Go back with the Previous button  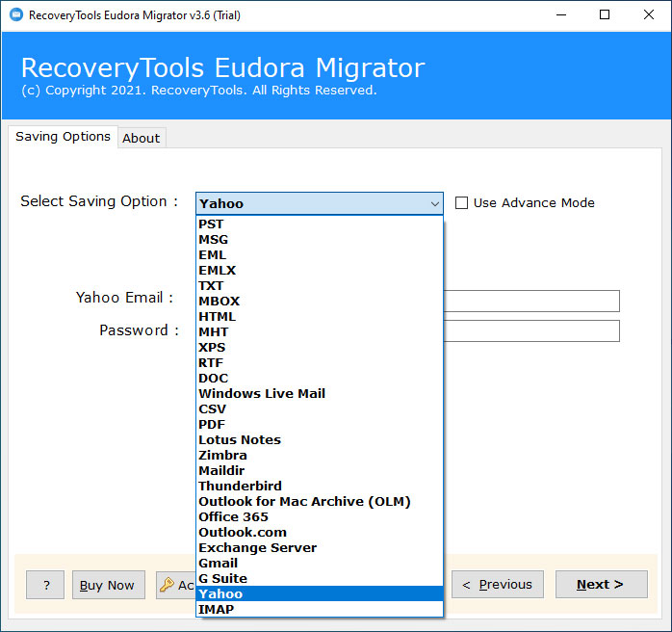pyautogui.click(x=498, y=585)
